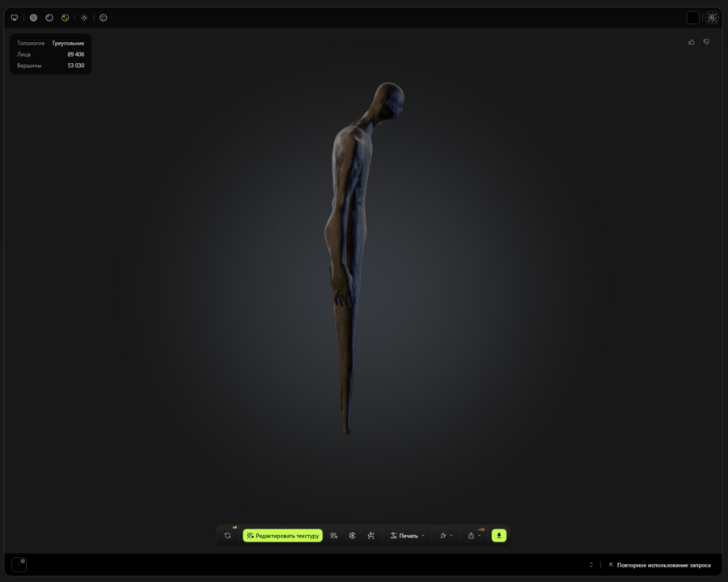Click the Топология label
This screenshot has width=728, height=582.
pyautogui.click(x=31, y=43)
